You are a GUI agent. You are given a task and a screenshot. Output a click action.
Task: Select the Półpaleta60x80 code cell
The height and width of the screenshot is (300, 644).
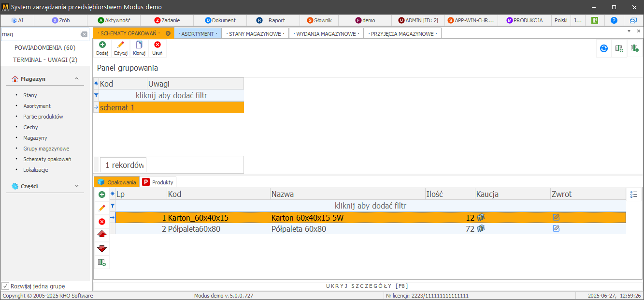(x=218, y=229)
